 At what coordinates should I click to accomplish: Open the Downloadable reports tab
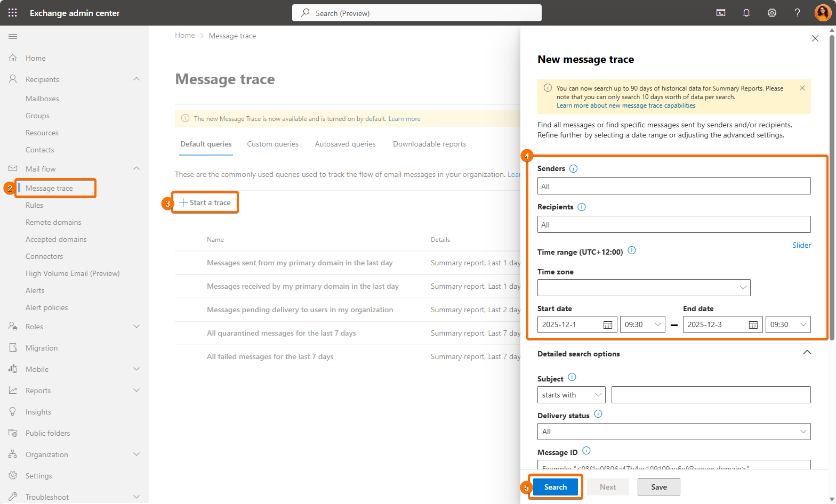(x=429, y=144)
